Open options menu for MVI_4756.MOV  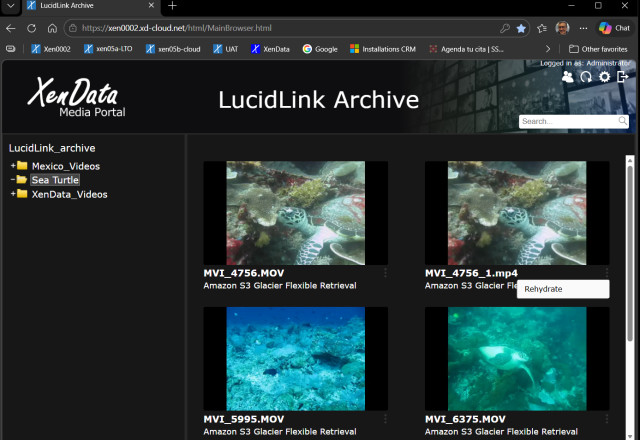[x=385, y=273]
